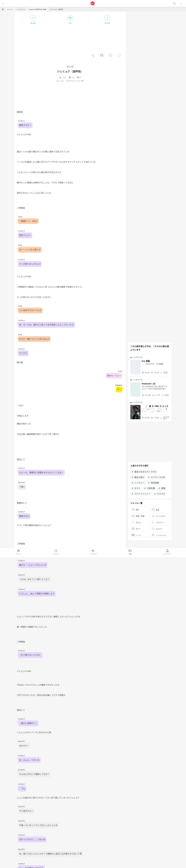Screen dimensions: 186x868
Task: Click the bubble '残念でした〜'
Action: click(x=25, y=236)
